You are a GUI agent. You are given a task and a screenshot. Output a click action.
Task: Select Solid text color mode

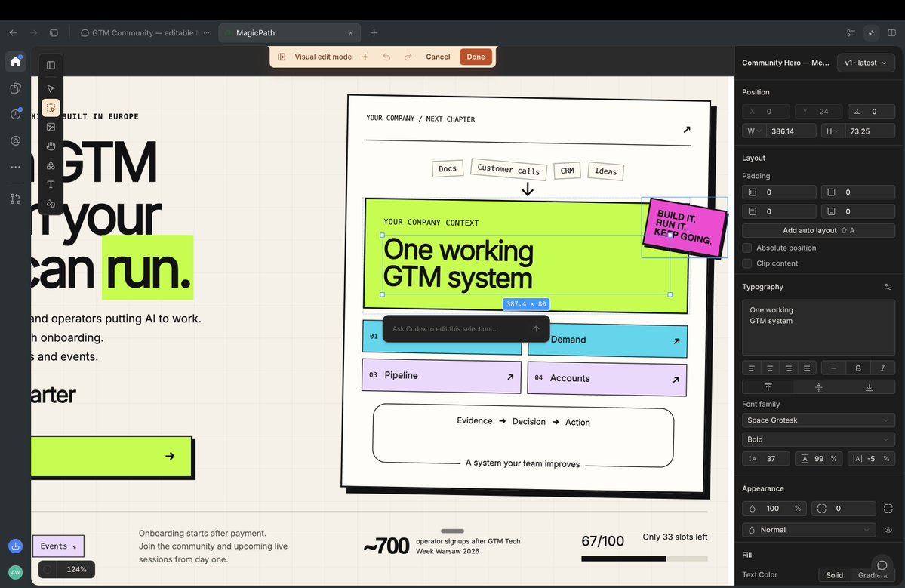click(835, 574)
